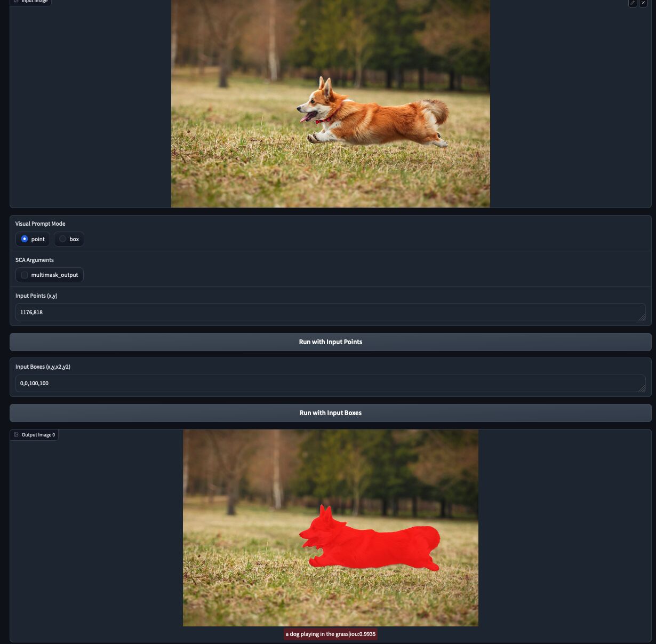Click the corgi's tail in input image
Viewport: 656px width, 644px height.
coord(436,111)
